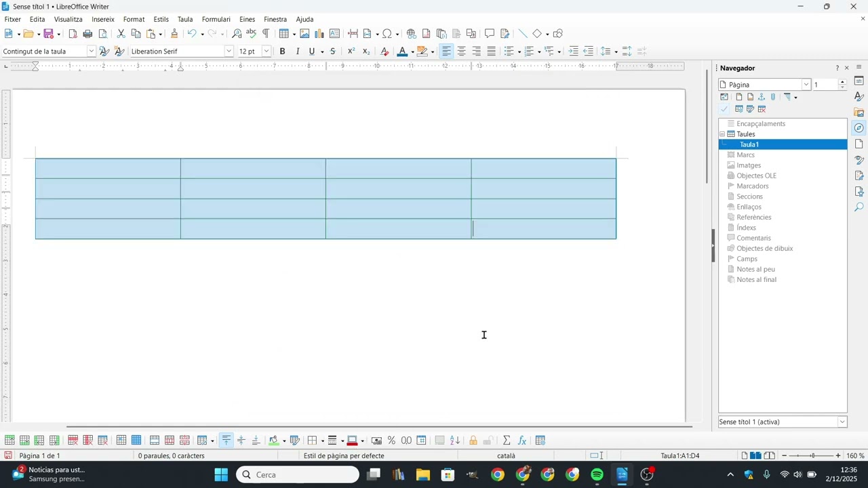Insert an image using the toolbar icon
Image resolution: width=868 pixels, height=488 pixels.
[304, 34]
